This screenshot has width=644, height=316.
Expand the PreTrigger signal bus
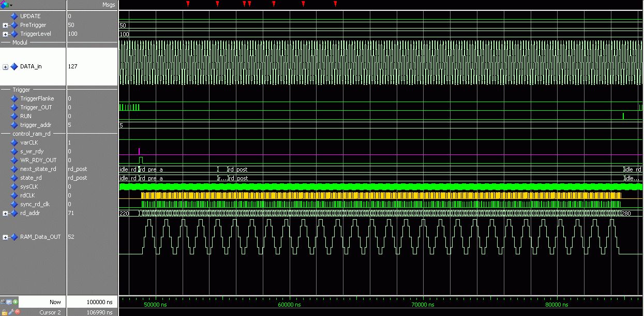point(5,25)
